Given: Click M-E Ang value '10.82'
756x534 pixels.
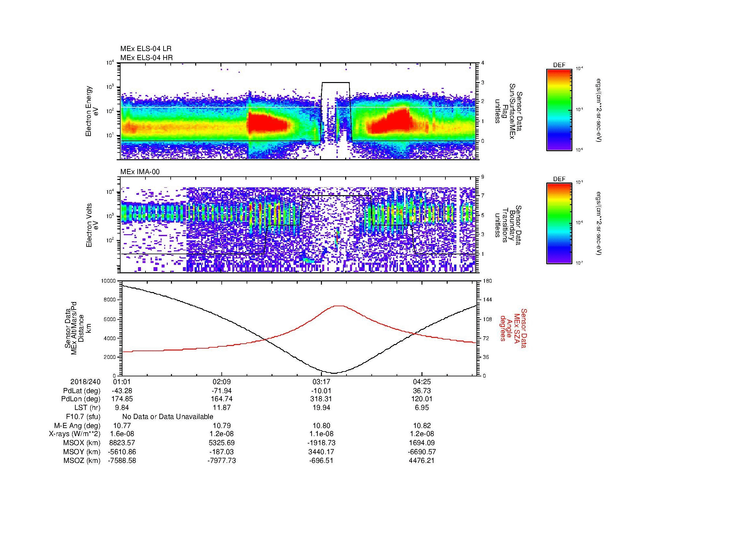Looking at the screenshot, I should [x=422, y=425].
